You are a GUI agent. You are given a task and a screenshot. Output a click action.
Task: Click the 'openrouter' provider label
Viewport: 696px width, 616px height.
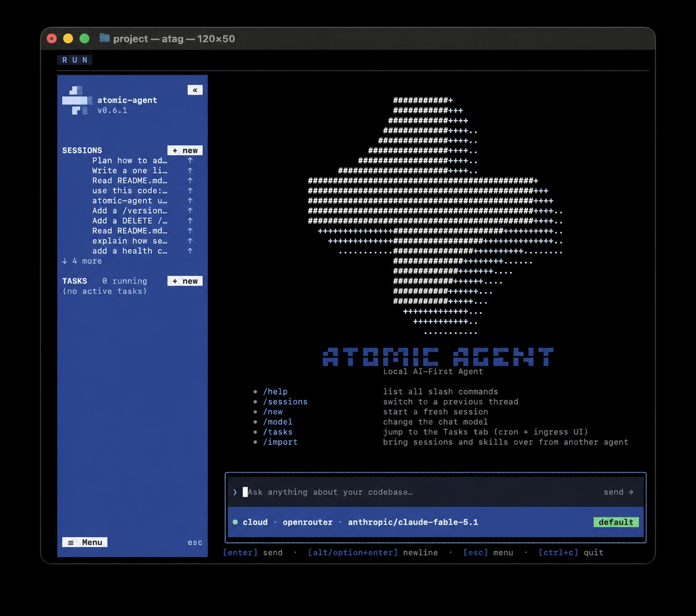click(308, 522)
